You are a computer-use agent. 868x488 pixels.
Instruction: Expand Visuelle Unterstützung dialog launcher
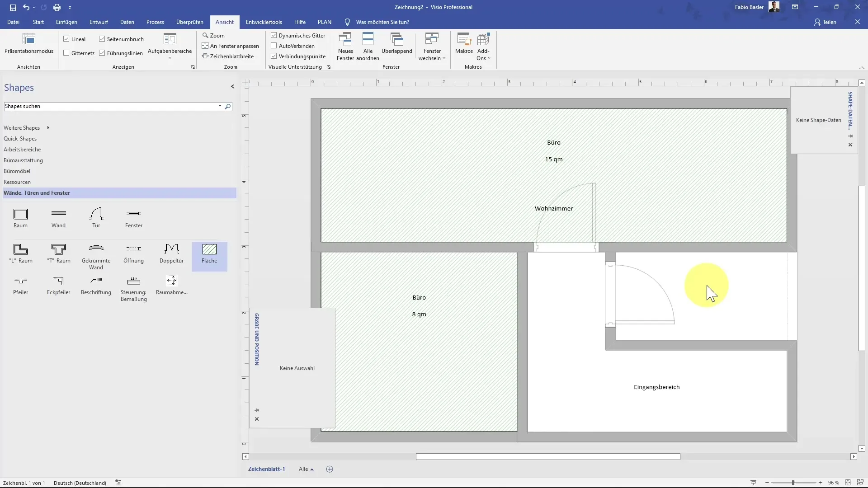329,67
